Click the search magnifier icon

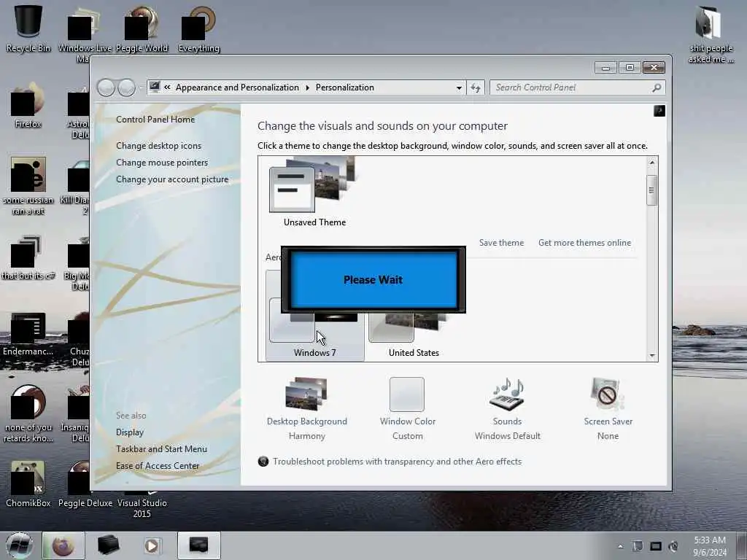tap(657, 87)
